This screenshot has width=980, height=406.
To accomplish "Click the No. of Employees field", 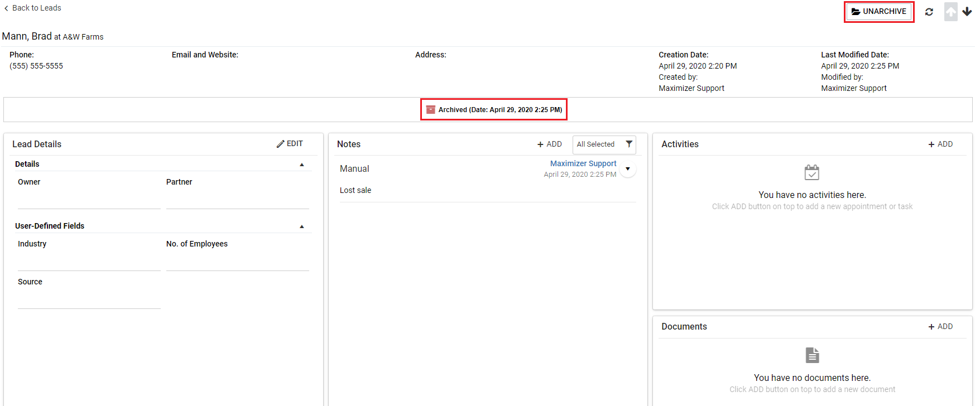I will (x=238, y=260).
